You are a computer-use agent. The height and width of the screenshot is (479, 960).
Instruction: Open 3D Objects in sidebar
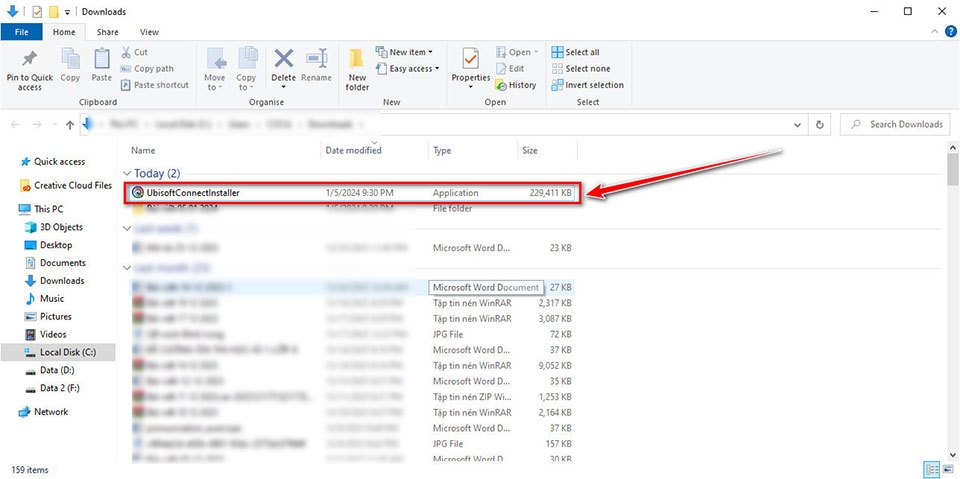click(53, 227)
